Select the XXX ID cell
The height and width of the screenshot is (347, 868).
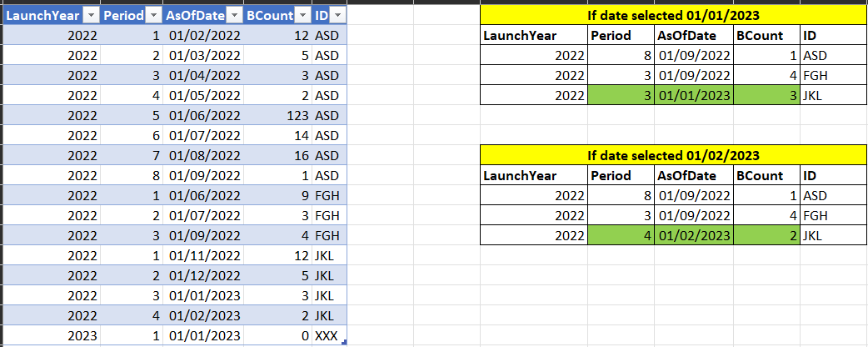point(329,335)
